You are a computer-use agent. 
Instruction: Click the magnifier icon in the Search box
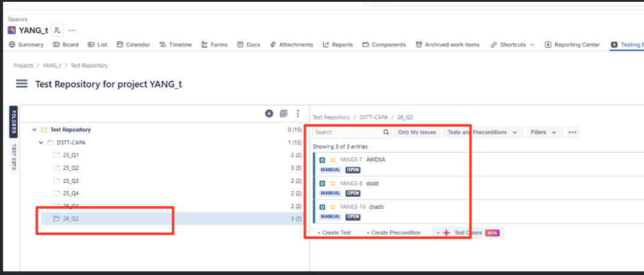386,132
